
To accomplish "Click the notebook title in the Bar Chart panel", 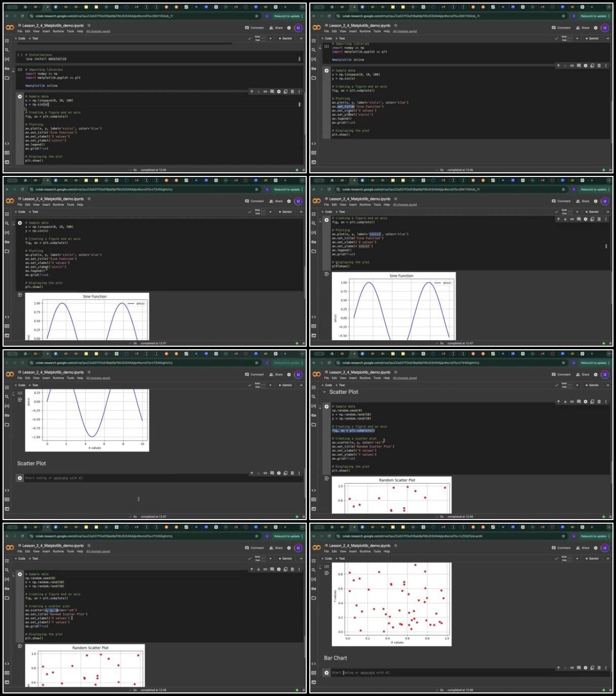I will (x=359, y=546).
